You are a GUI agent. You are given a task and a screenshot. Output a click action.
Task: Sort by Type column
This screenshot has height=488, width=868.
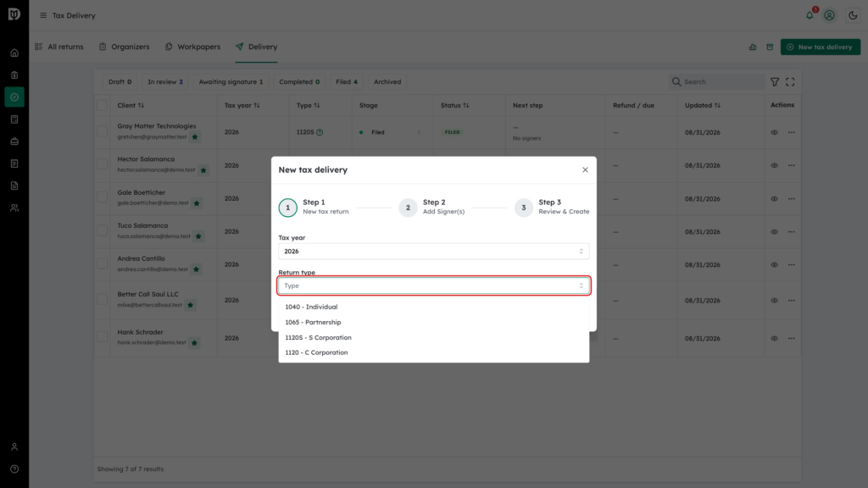click(309, 105)
